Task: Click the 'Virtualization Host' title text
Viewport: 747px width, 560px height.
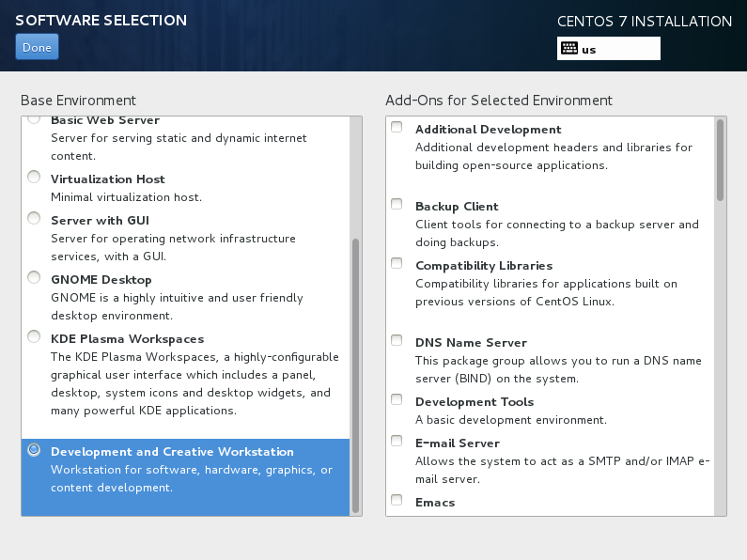Action: tap(108, 179)
